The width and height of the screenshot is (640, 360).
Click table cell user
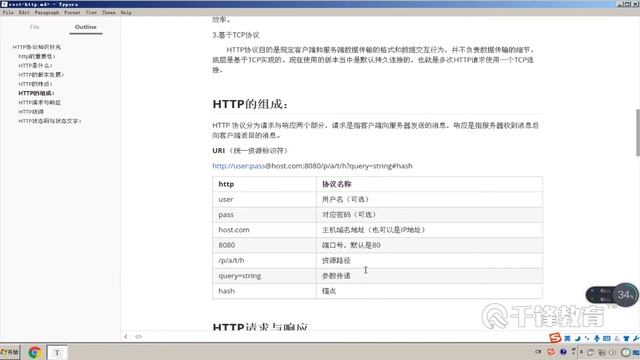[264, 199]
